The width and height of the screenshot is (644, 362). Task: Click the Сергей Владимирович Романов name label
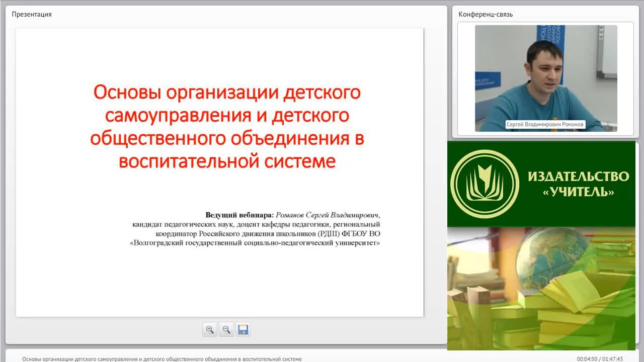click(x=545, y=124)
